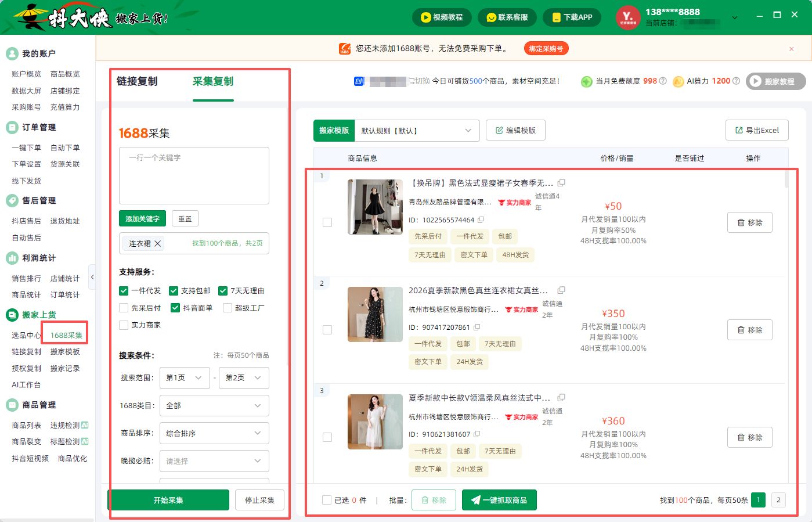Switch to the 链接复制 tab
812x522 pixels.
coord(137,81)
